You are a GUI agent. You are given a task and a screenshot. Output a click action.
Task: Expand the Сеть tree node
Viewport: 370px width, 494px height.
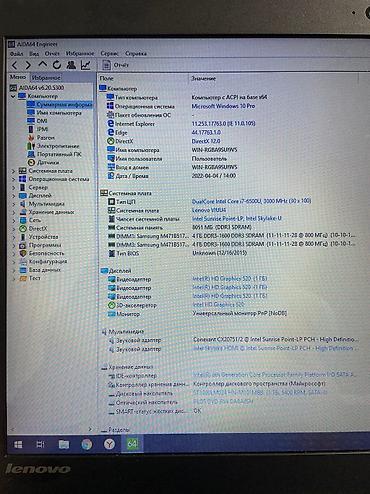coord(13,220)
